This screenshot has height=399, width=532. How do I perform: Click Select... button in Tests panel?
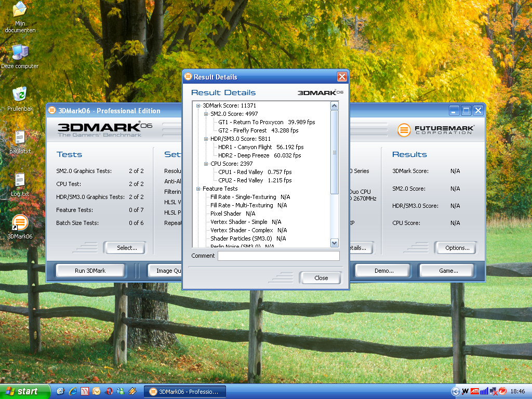pyautogui.click(x=127, y=248)
